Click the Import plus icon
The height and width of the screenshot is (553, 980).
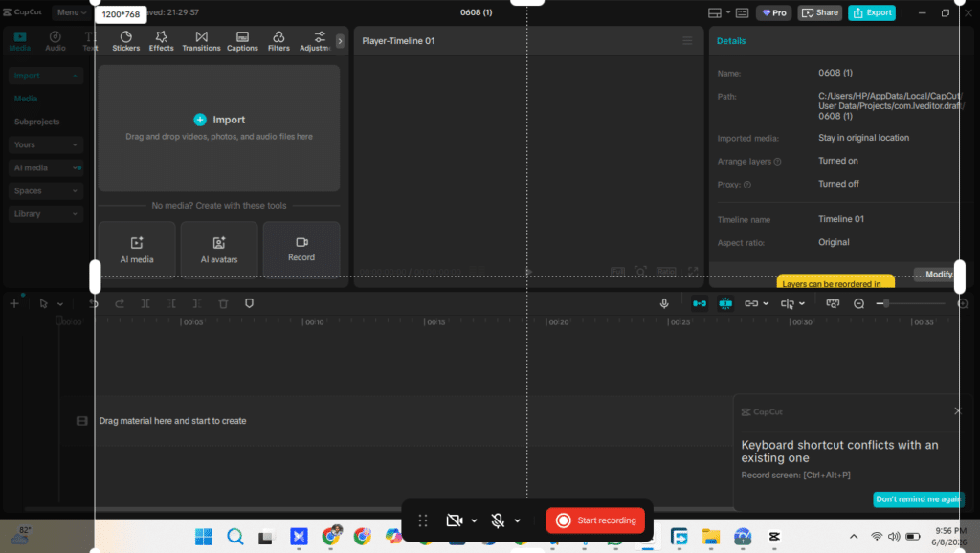200,120
